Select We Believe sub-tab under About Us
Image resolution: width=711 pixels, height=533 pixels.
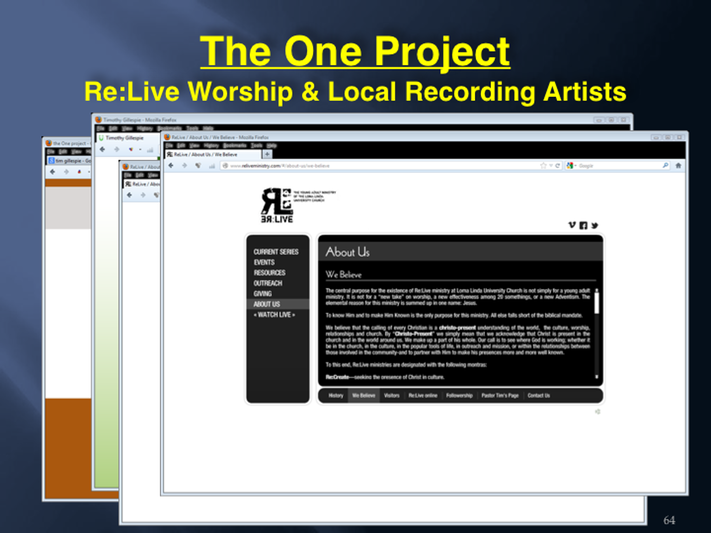(364, 395)
